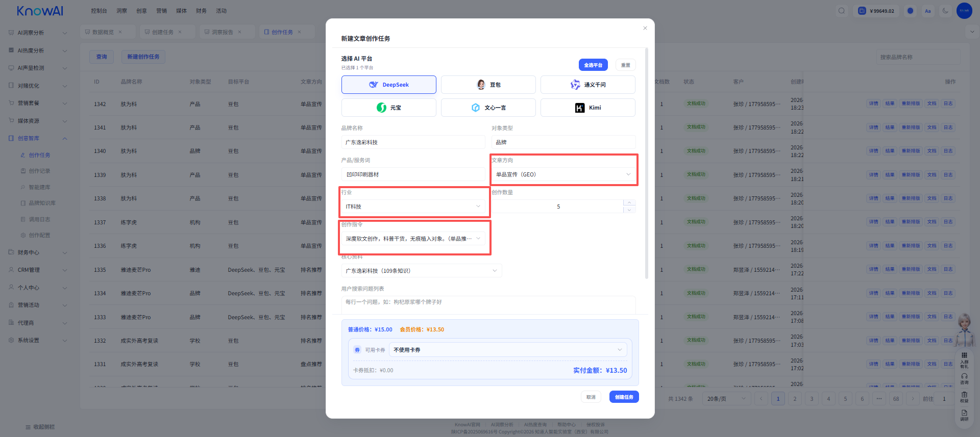980x437 pixels.
Task: Open the 文章方向 dropdown
Action: point(563,174)
